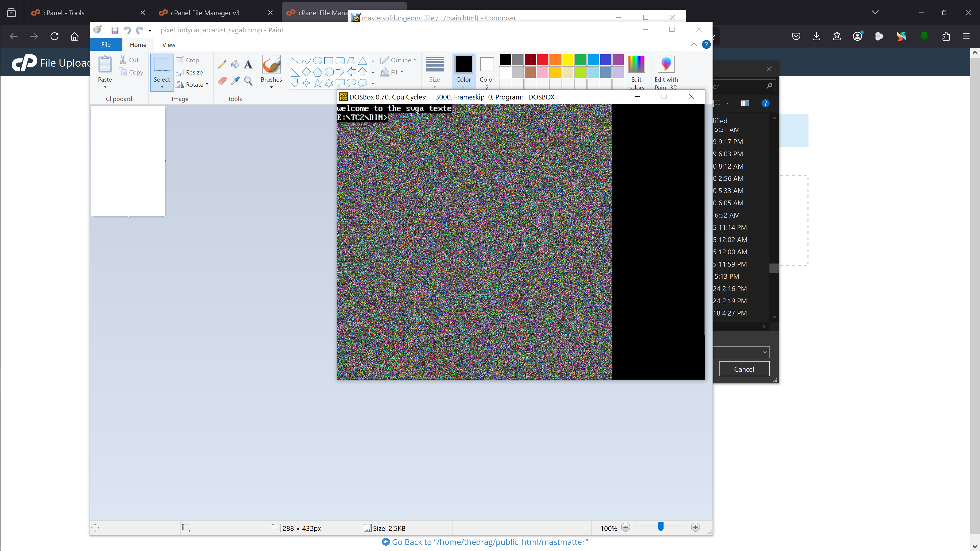
Task: Click the browser home button
Action: [75, 36]
